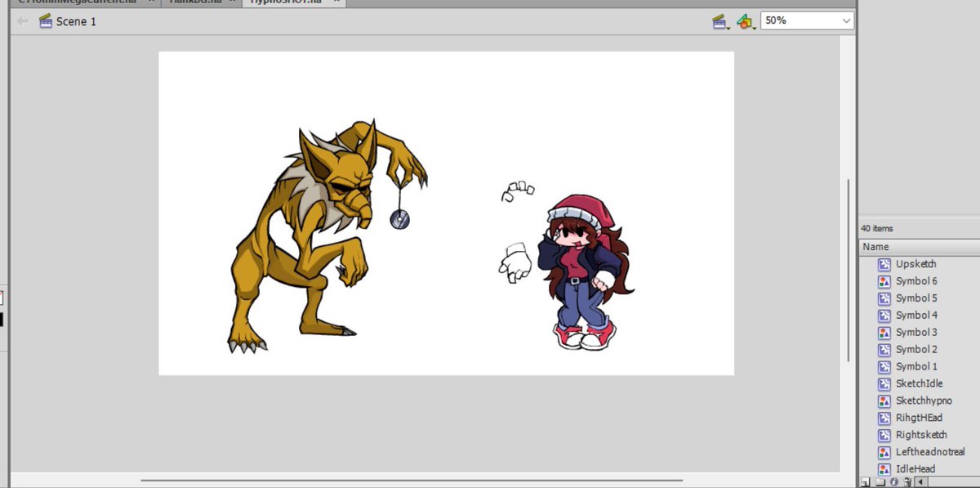Select the girl with red beanie on stage
Screen dimensions: 980x488
[x=584, y=274]
